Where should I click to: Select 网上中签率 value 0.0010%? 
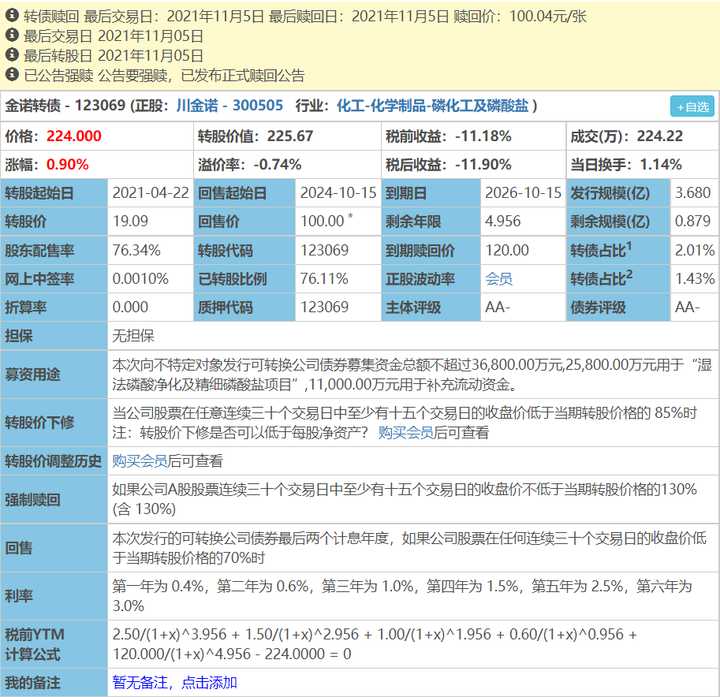pos(141,279)
